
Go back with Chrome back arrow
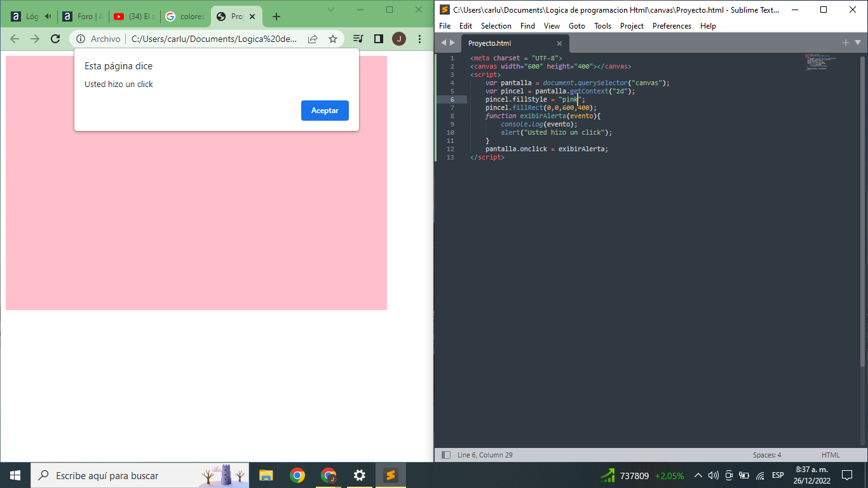point(15,39)
